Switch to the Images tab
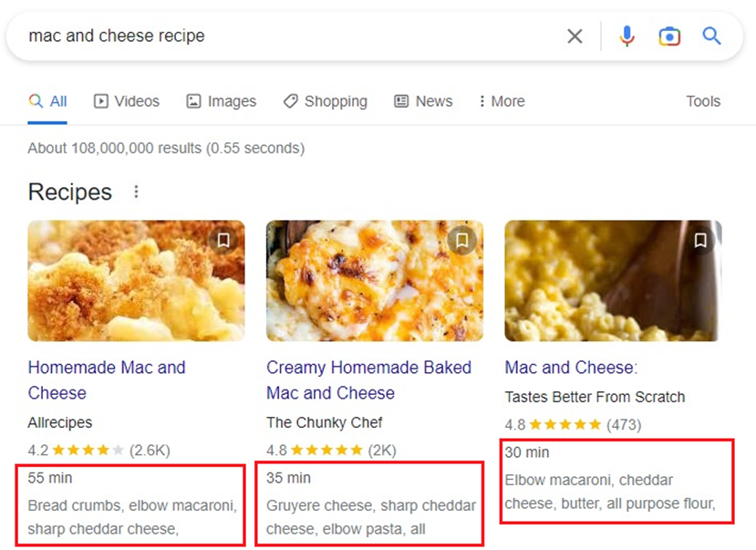This screenshot has width=756, height=550. 222,101
